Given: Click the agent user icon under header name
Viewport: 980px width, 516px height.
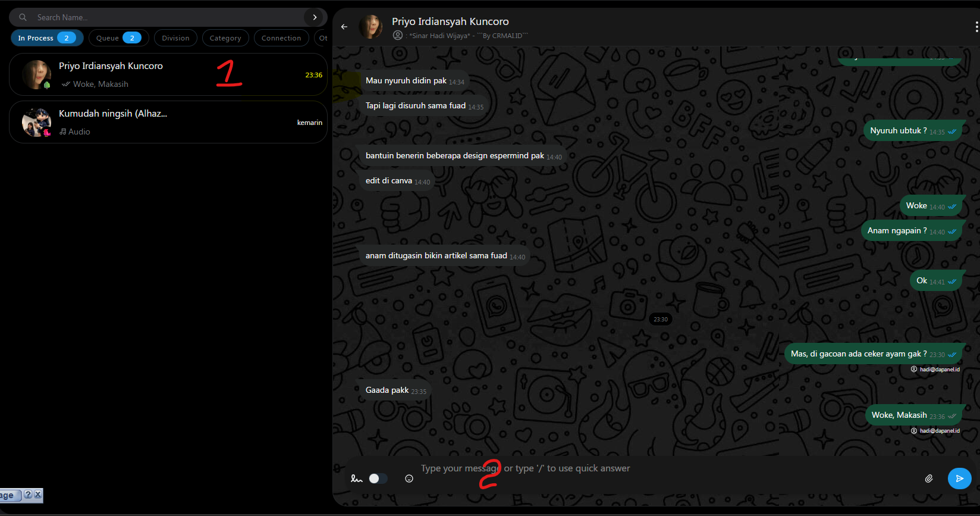Looking at the screenshot, I should tap(398, 35).
